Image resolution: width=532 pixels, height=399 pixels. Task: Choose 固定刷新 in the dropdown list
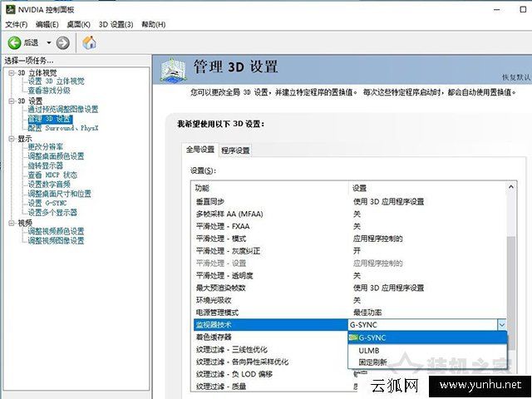click(427, 362)
